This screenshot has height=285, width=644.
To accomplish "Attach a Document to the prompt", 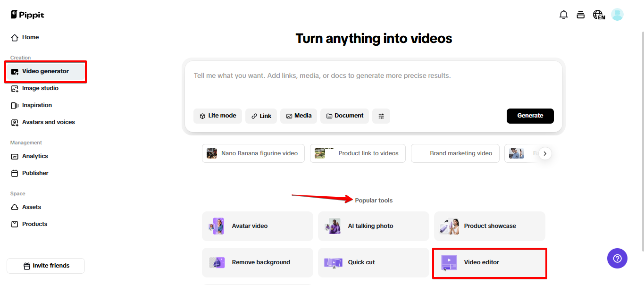I will 344,116.
